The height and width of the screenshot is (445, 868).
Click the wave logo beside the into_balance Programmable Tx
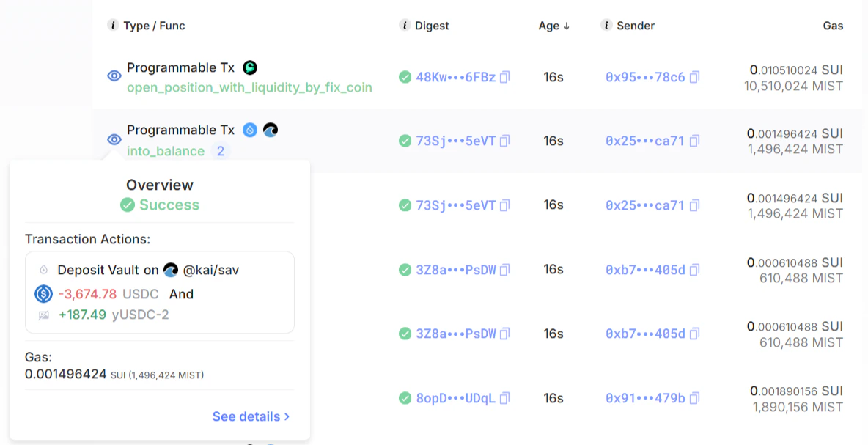point(270,130)
